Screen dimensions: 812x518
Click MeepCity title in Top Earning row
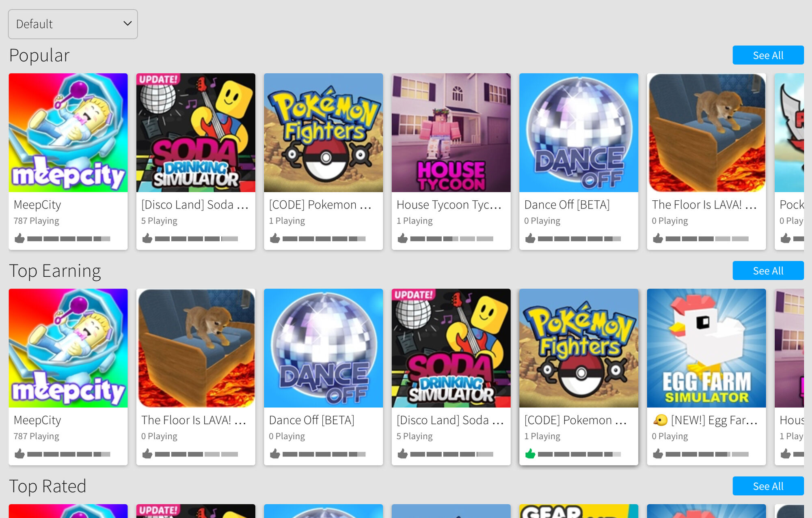pos(37,420)
